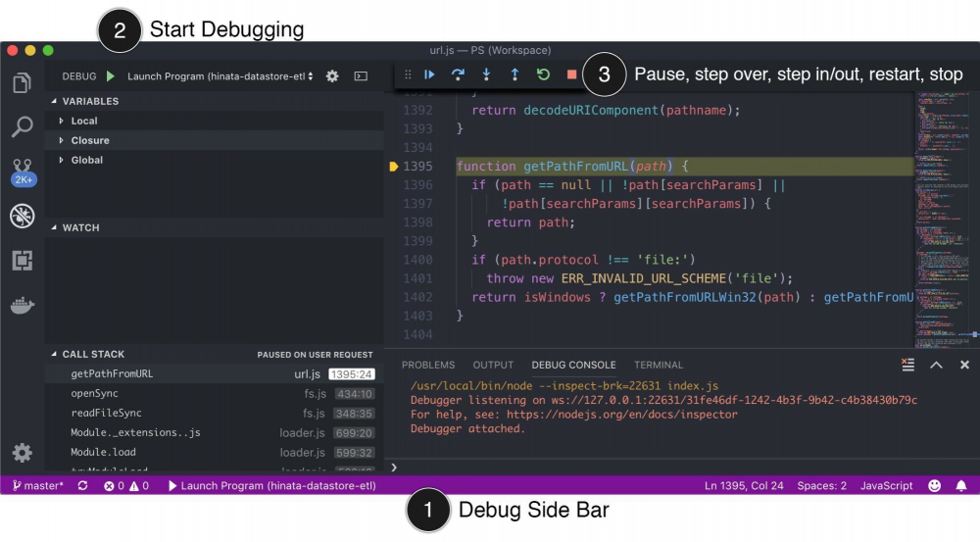
Task: Grab the debug toolbar drag handle
Action: [408, 74]
